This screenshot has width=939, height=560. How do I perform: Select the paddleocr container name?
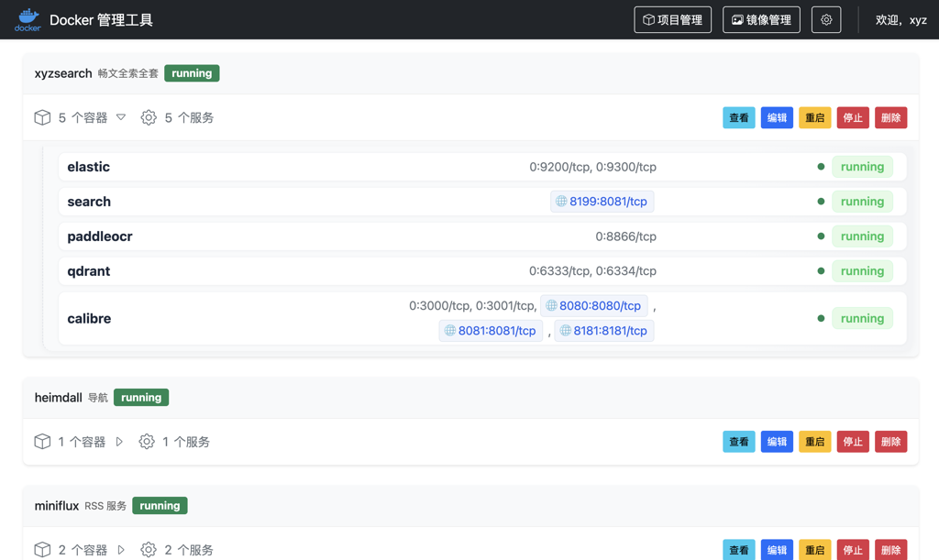100,236
